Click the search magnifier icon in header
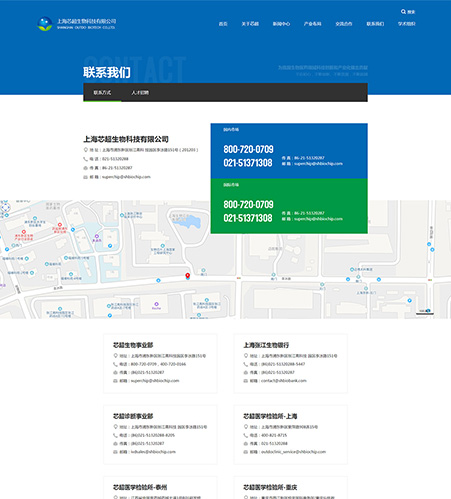This screenshot has height=499, width=451. (403, 12)
